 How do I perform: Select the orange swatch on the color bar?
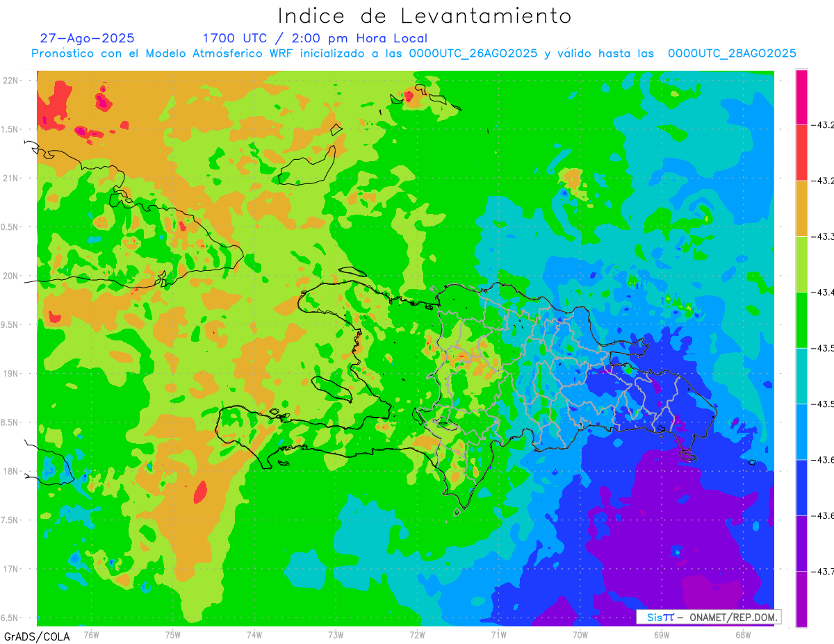click(x=801, y=208)
